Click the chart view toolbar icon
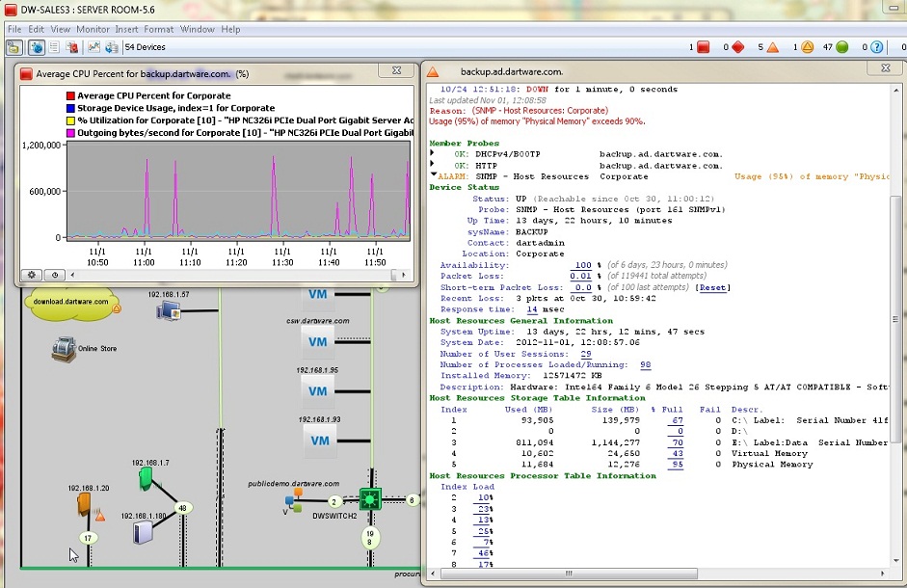 [93, 46]
